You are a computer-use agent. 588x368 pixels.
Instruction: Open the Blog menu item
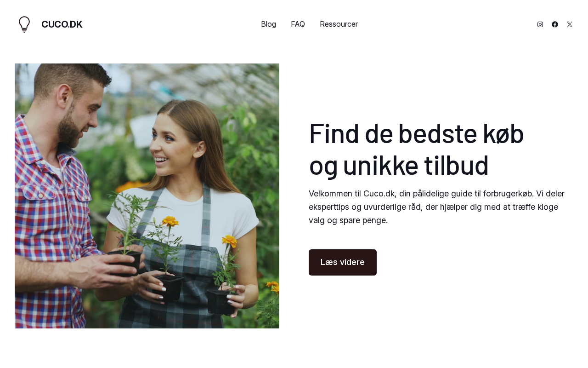[x=268, y=24]
